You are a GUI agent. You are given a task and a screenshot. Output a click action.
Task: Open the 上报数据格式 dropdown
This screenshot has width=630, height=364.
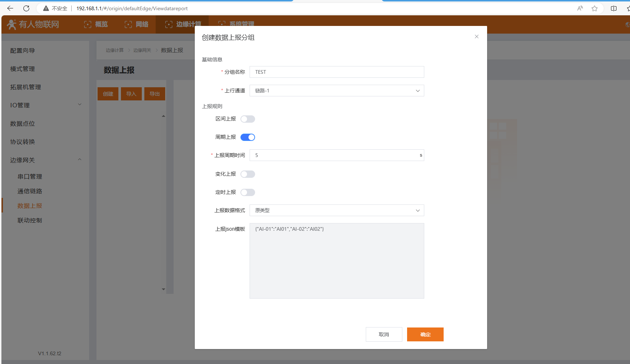point(337,210)
